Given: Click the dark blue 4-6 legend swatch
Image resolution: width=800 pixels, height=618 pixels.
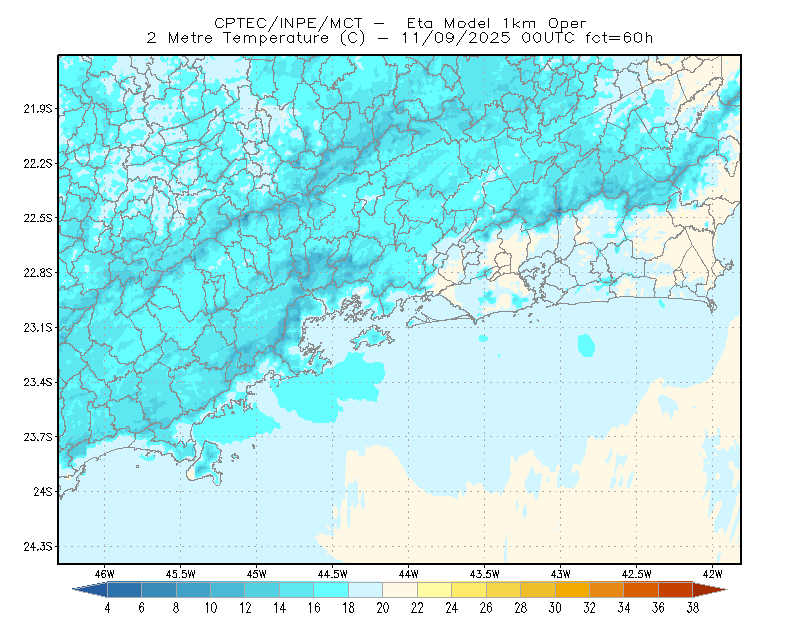Looking at the screenshot, I should click(124, 590).
